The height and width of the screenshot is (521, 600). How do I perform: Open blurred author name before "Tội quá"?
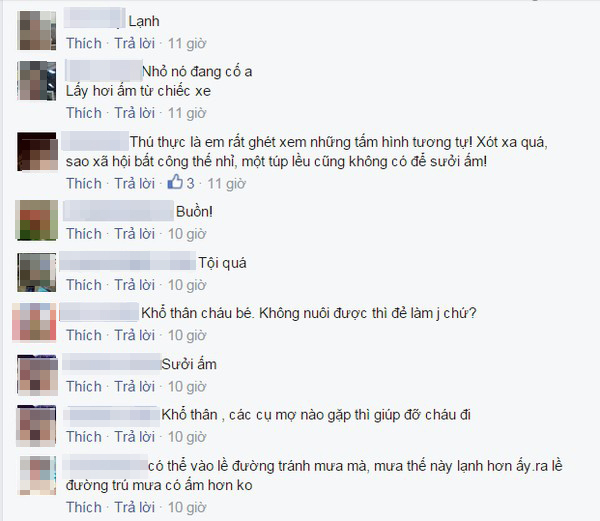pos(128,261)
